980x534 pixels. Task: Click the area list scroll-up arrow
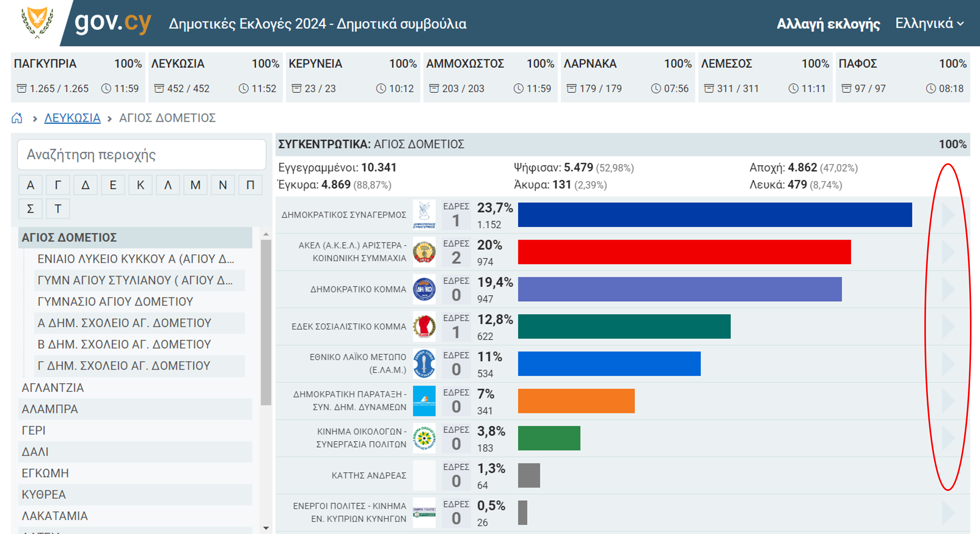pyautogui.click(x=266, y=234)
